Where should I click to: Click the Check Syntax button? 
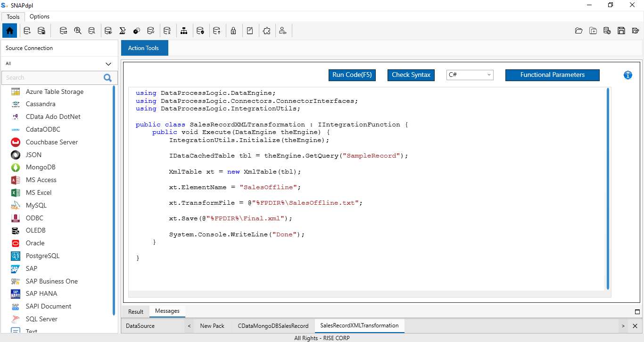click(411, 75)
